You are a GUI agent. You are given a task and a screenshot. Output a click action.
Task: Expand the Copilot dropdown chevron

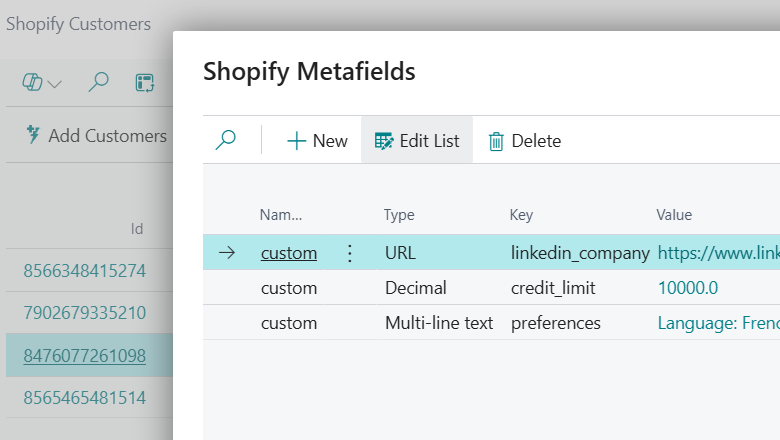[x=55, y=84]
